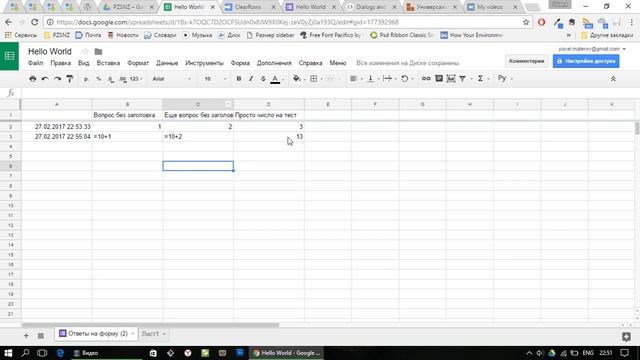Undo the last action

point(45,79)
